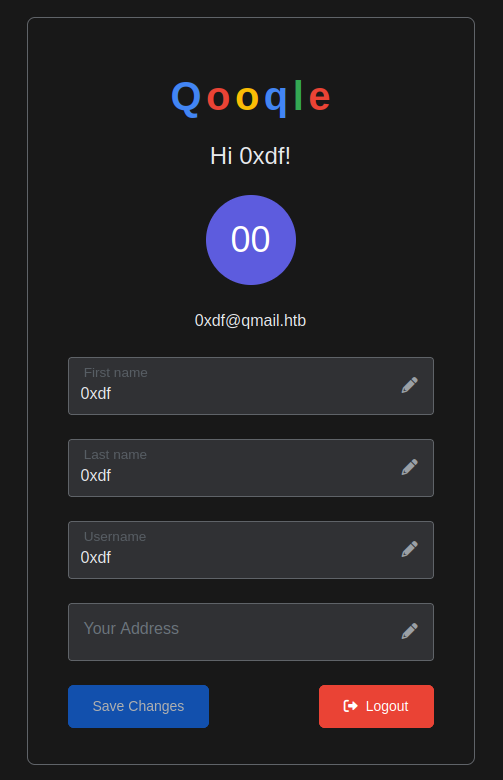Click the pencil icon in First name field

[409, 385]
